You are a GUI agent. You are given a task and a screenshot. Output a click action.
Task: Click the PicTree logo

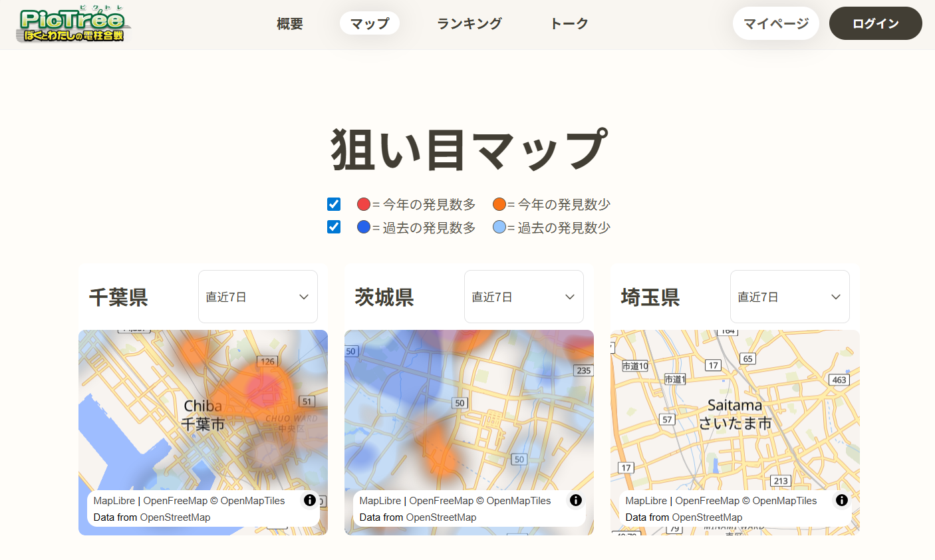(73, 25)
